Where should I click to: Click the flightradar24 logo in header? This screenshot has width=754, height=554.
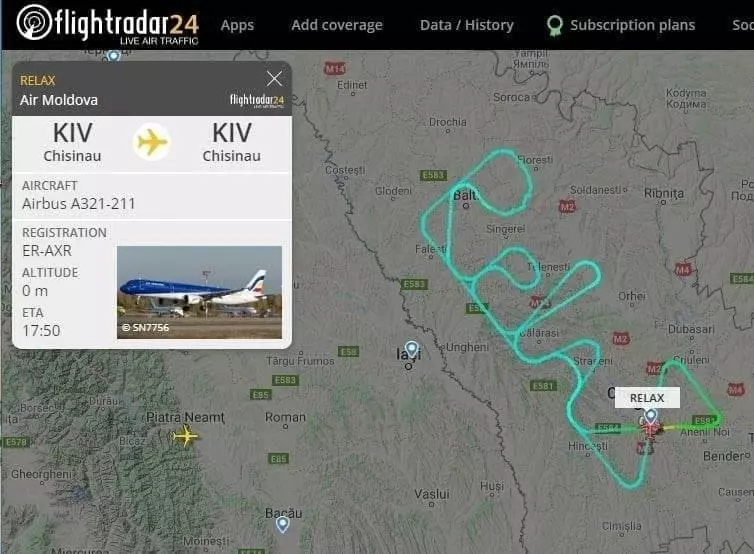pyautogui.click(x=108, y=25)
